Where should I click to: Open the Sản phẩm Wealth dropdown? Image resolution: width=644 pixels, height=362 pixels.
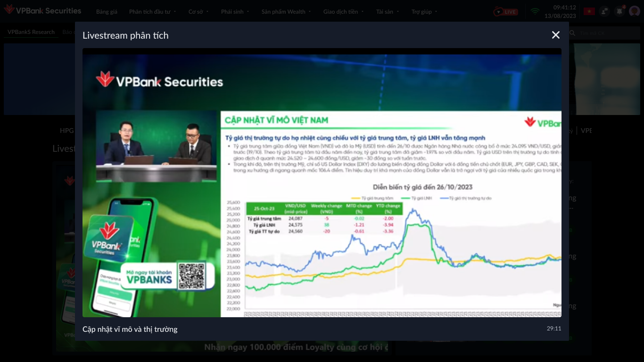pyautogui.click(x=284, y=12)
